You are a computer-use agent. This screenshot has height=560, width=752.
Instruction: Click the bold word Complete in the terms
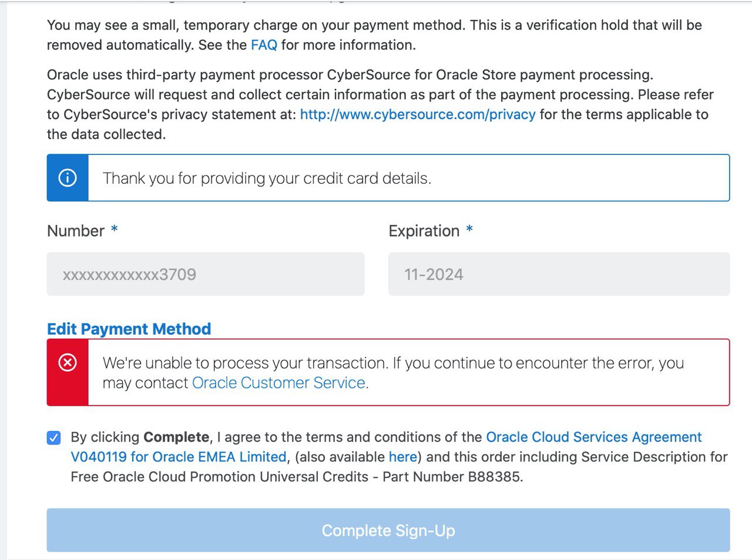pos(176,437)
